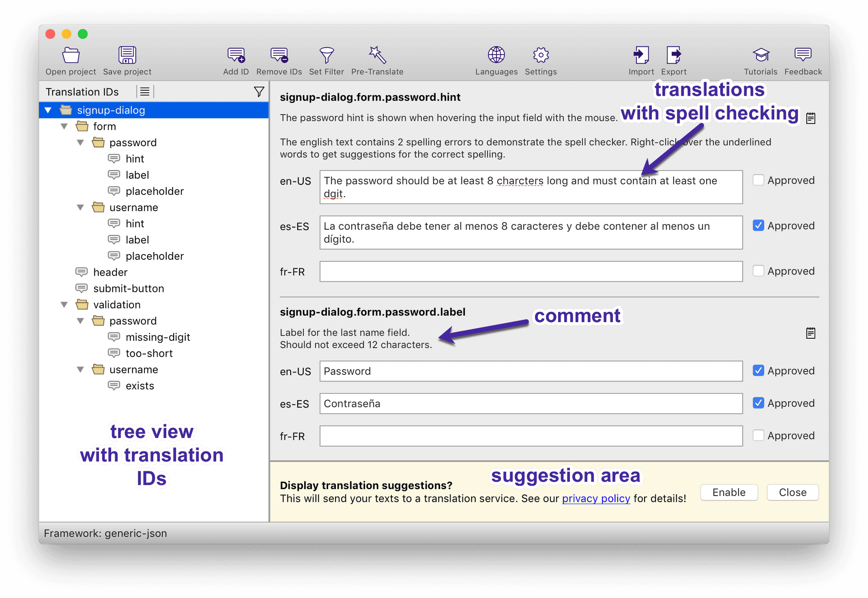Image resolution: width=868 pixels, height=598 pixels.
Task: Collapse the form folder in the tree
Action: coord(64,126)
